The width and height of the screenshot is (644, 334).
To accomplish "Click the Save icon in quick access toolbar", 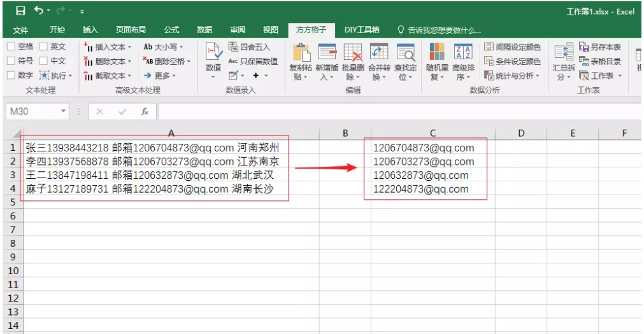I will point(20,11).
